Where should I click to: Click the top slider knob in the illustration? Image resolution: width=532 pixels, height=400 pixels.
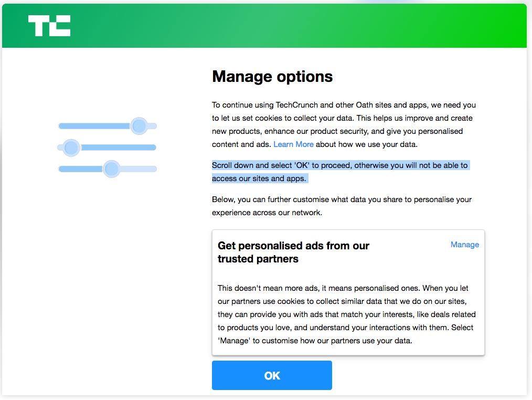[139, 126]
